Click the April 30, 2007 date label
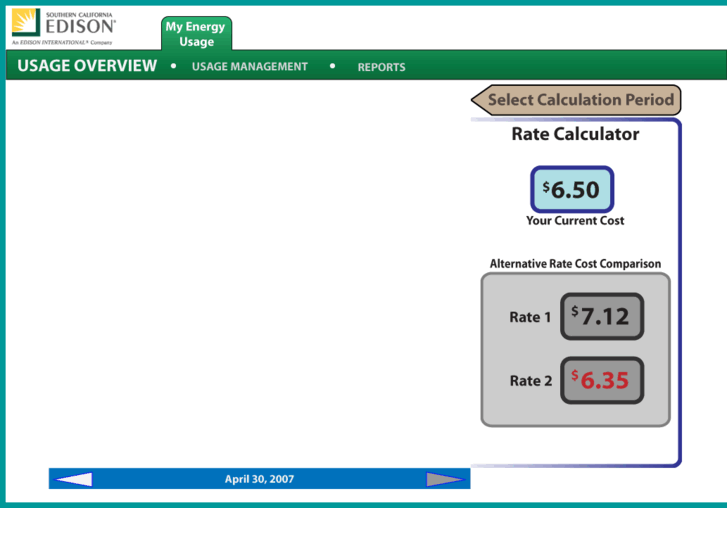727x545 pixels. pos(259,479)
